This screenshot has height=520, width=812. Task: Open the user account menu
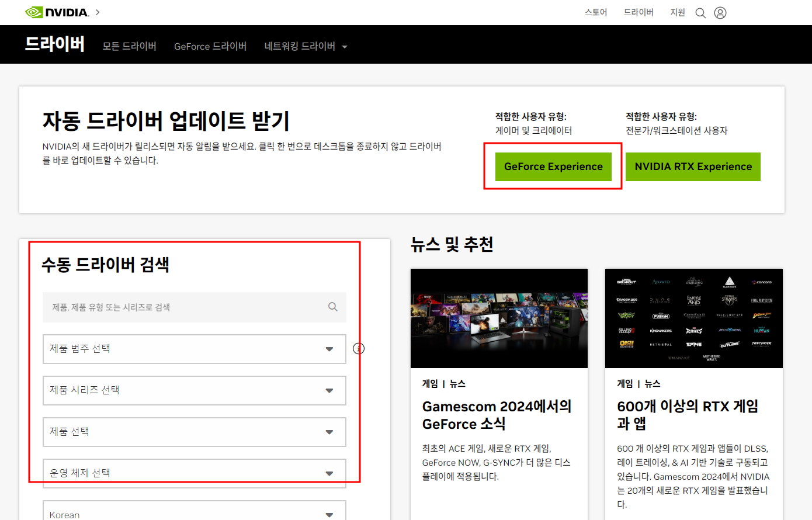click(x=720, y=12)
